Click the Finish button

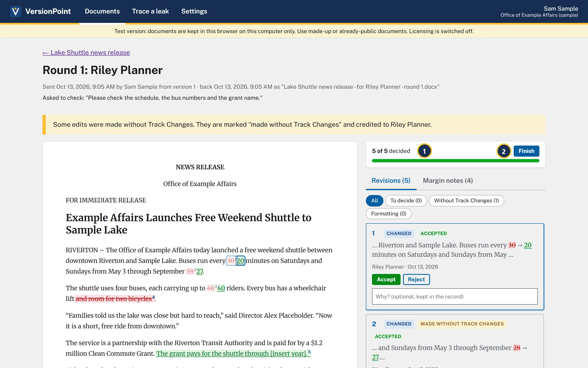[526, 151]
